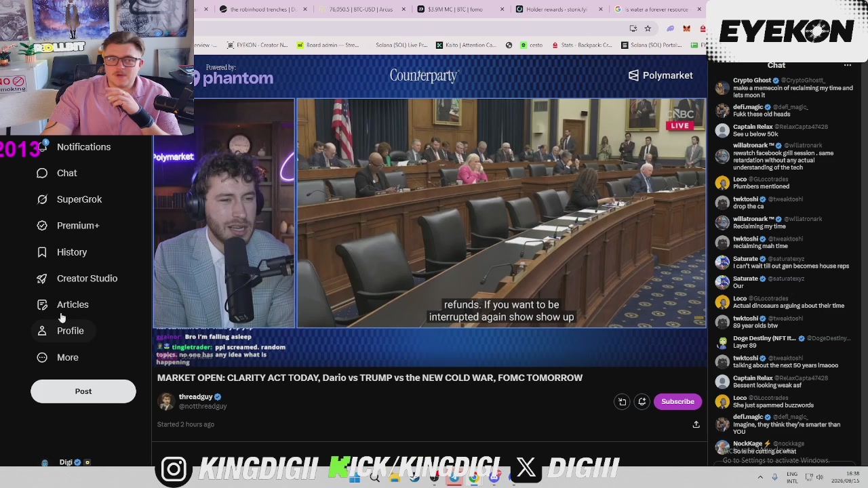Open the taskbar microphone tray icon
This screenshot has height=488, width=868.
pyautogui.click(x=774, y=477)
